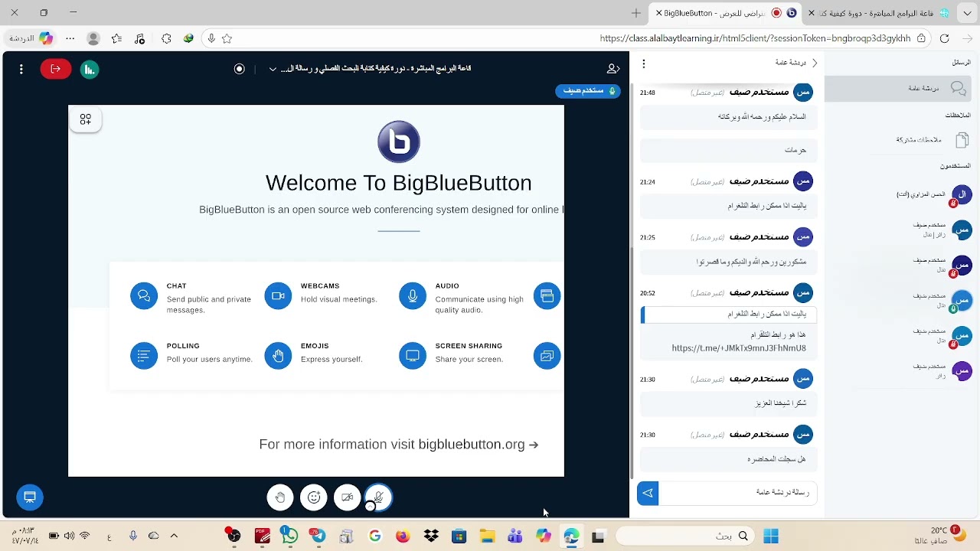The image size is (980, 551).
Task: Click bigbluebutton.org link on the slide
Action: [472, 445]
